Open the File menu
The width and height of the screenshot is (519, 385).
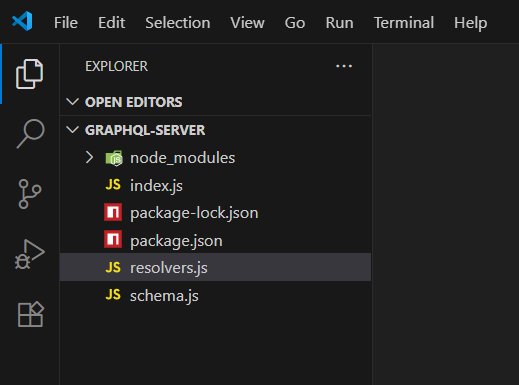66,23
